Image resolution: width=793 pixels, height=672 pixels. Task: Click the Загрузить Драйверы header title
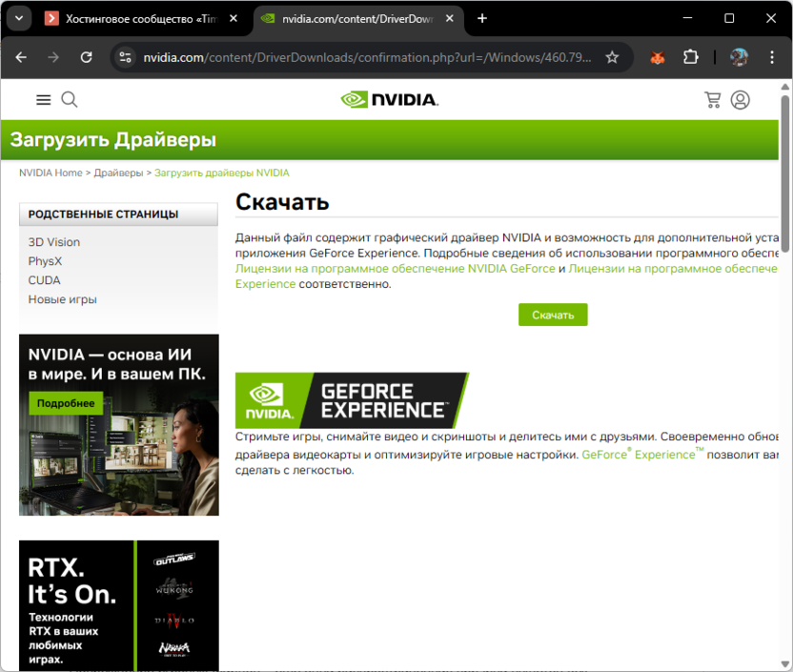click(113, 139)
